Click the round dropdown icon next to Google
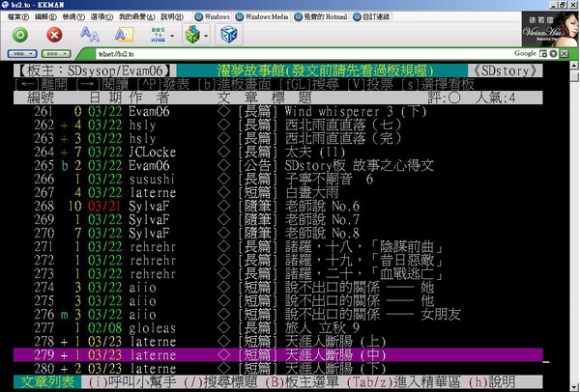 click(553, 54)
